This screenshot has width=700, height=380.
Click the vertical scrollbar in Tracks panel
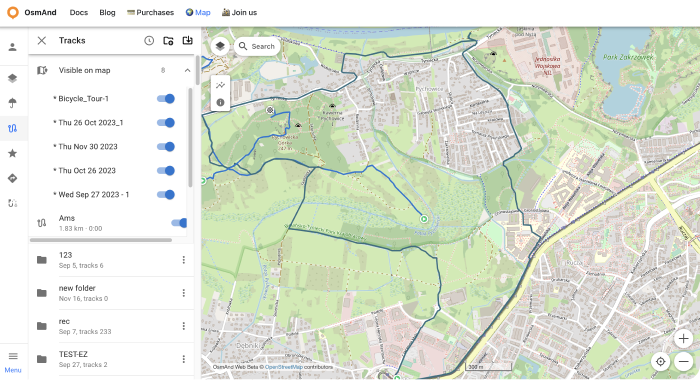click(x=197, y=70)
